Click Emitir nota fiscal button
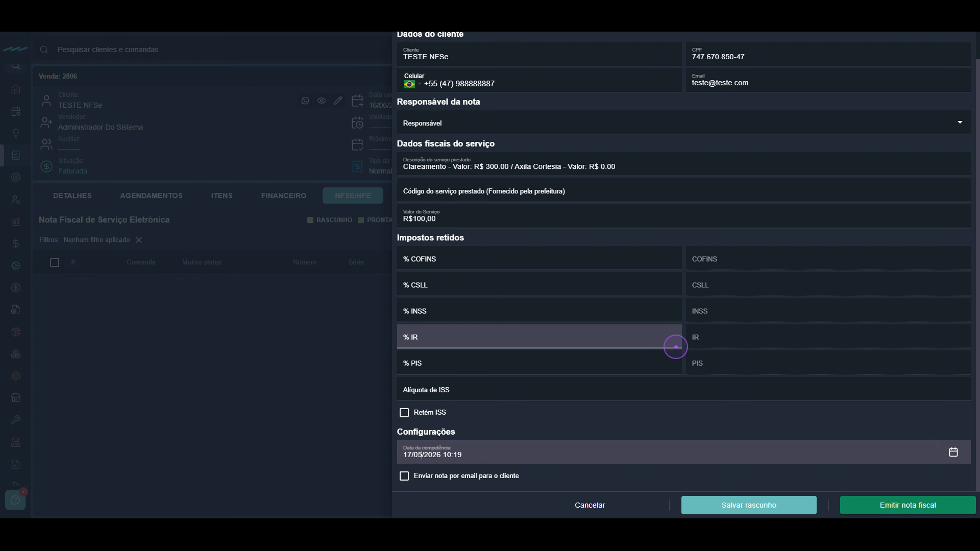 (x=908, y=505)
